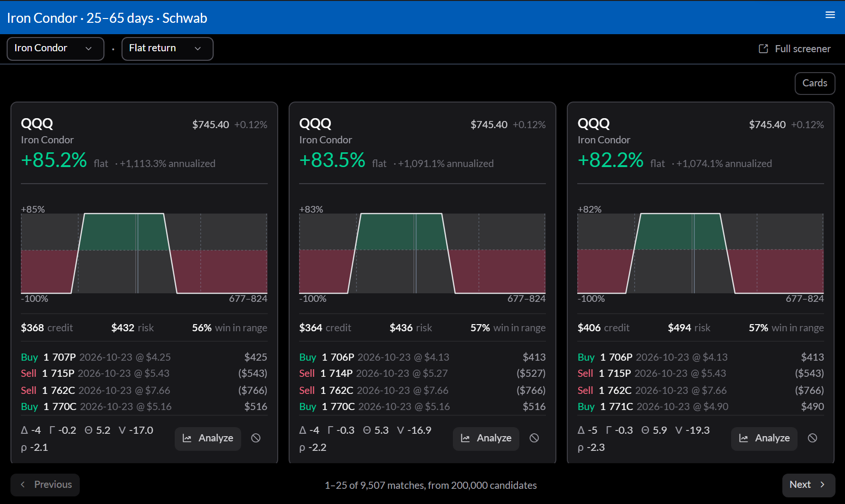Click the $432 risk value

[x=132, y=328]
